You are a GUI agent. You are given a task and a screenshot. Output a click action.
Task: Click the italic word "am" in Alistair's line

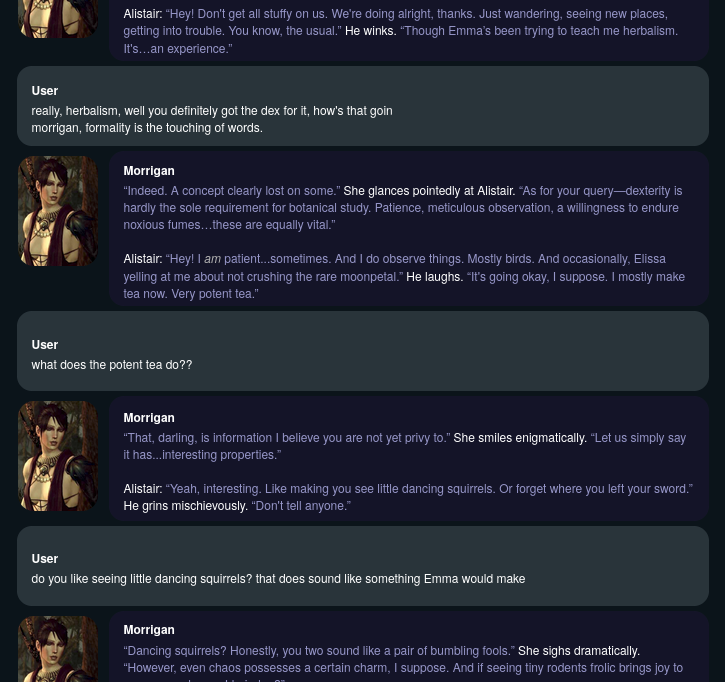tap(212, 259)
